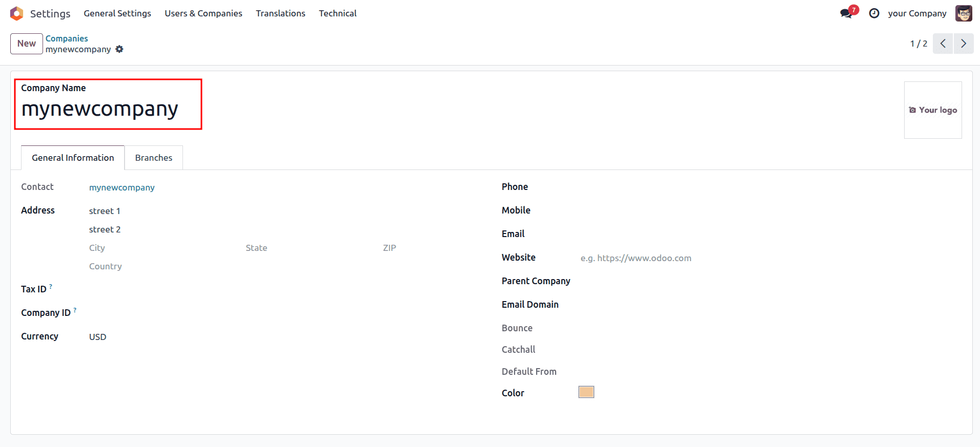The image size is (980, 447).
Task: Click the Odoo Settings app logo icon
Action: [x=16, y=13]
